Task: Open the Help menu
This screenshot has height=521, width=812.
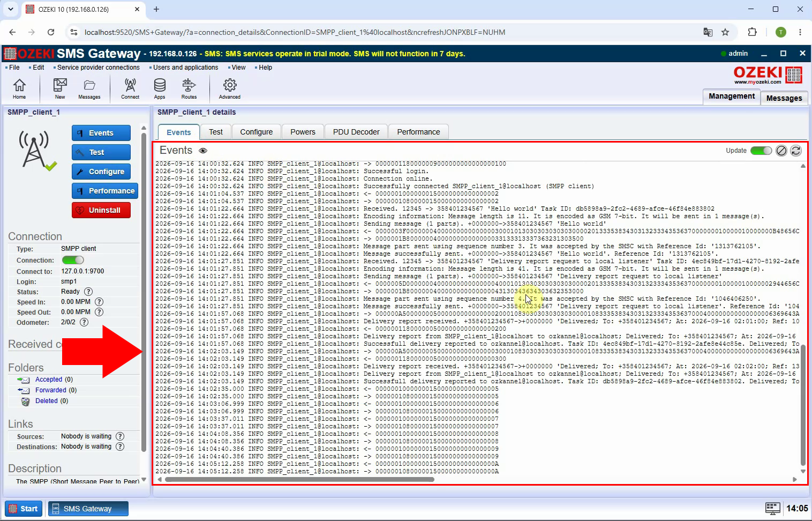Action: click(x=265, y=68)
